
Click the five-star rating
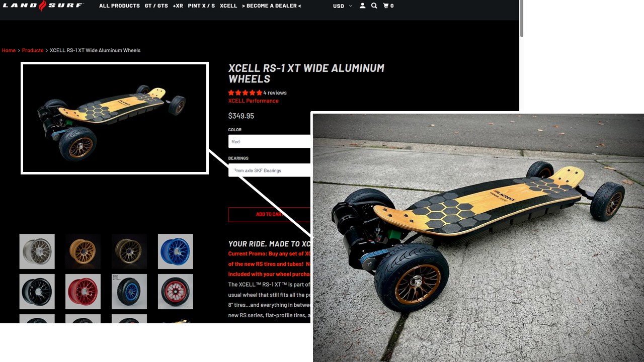click(x=245, y=93)
